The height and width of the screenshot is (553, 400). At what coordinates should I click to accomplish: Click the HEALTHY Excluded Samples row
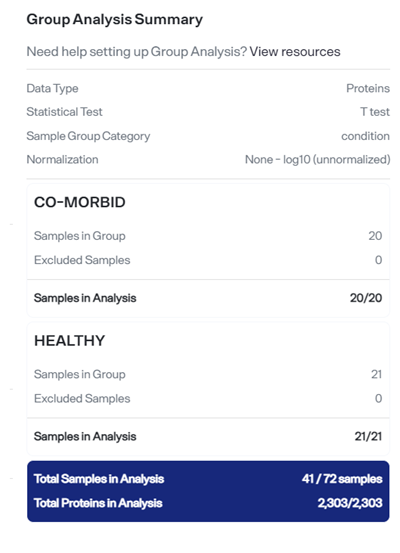pos(208,399)
